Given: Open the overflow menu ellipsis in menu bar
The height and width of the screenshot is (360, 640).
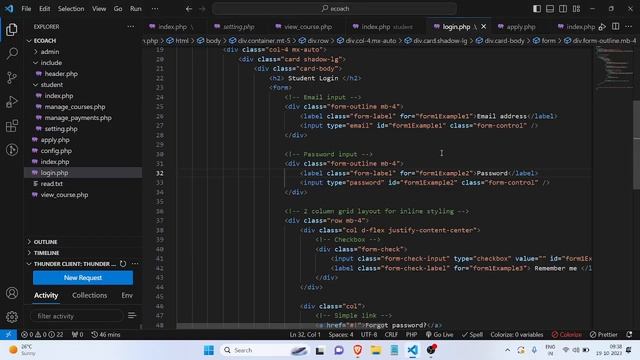Looking at the screenshot, I should coord(155,9).
